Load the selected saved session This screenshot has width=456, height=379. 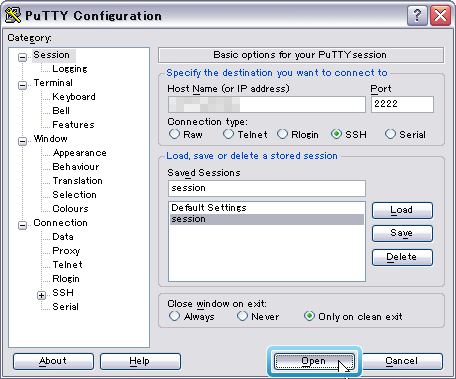402,210
